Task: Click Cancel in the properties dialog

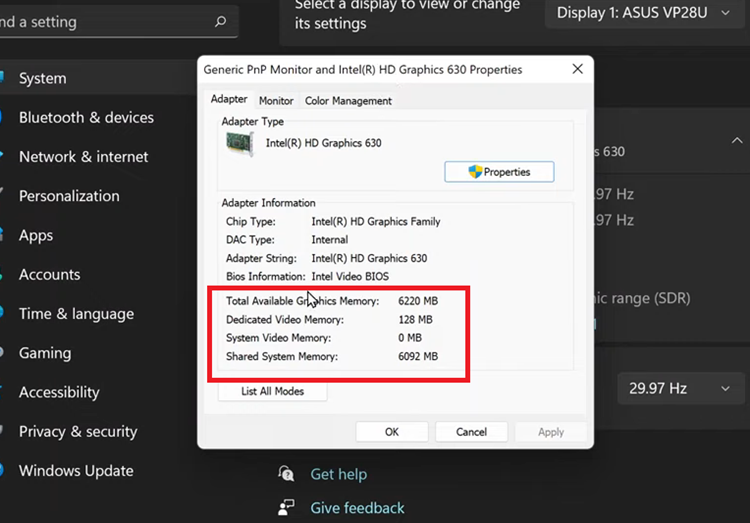Action: pyautogui.click(x=471, y=432)
